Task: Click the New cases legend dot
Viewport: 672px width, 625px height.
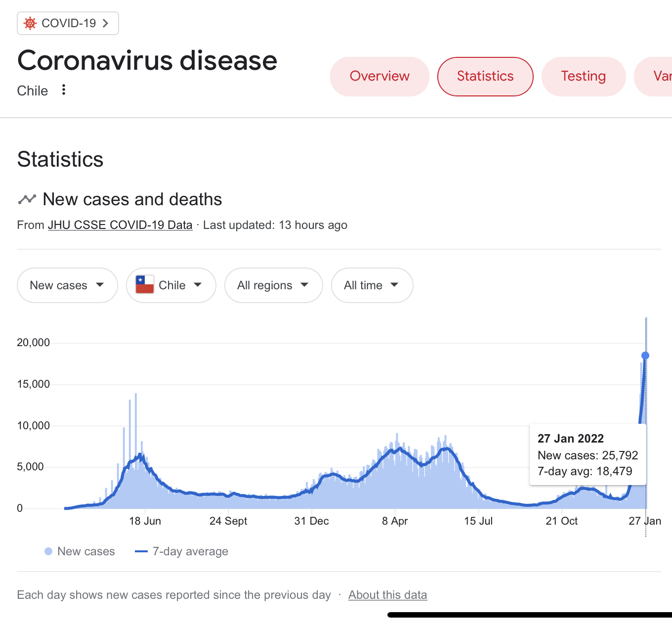Action: tap(48, 551)
